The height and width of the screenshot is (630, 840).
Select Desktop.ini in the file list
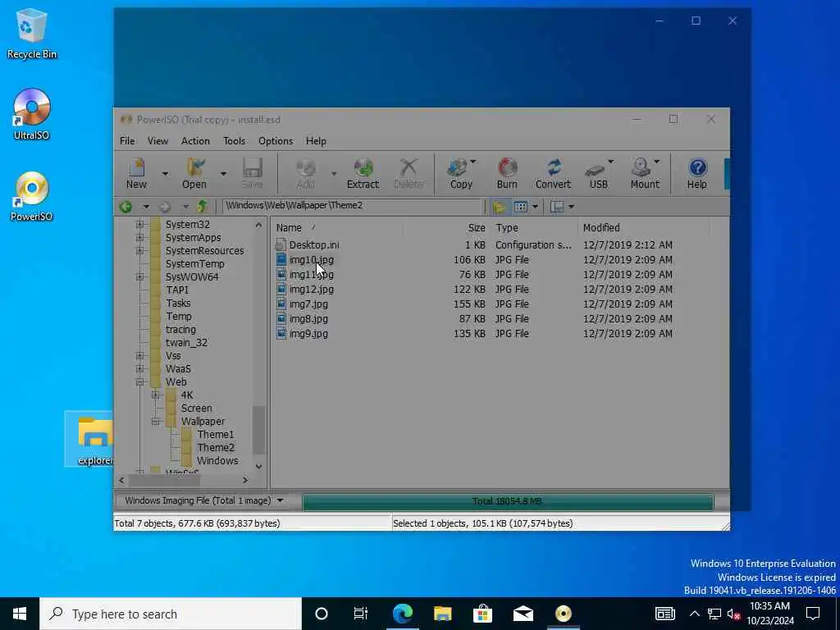click(x=314, y=244)
